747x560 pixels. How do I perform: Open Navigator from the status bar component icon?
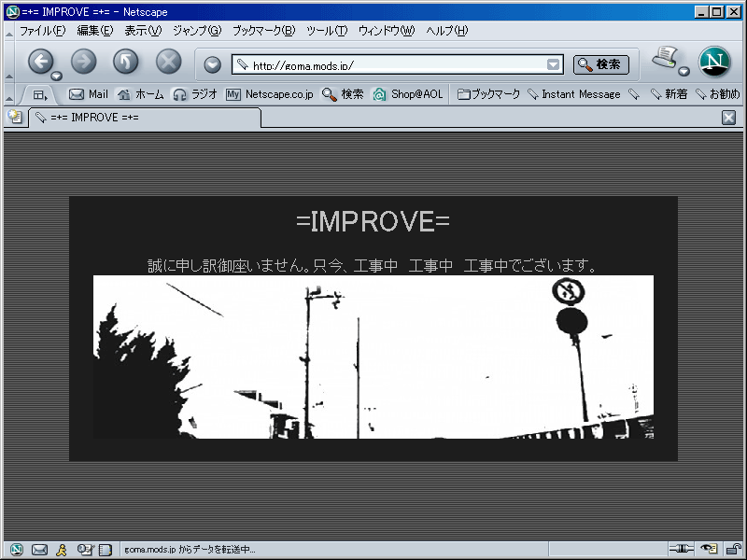pyautogui.click(x=16, y=550)
